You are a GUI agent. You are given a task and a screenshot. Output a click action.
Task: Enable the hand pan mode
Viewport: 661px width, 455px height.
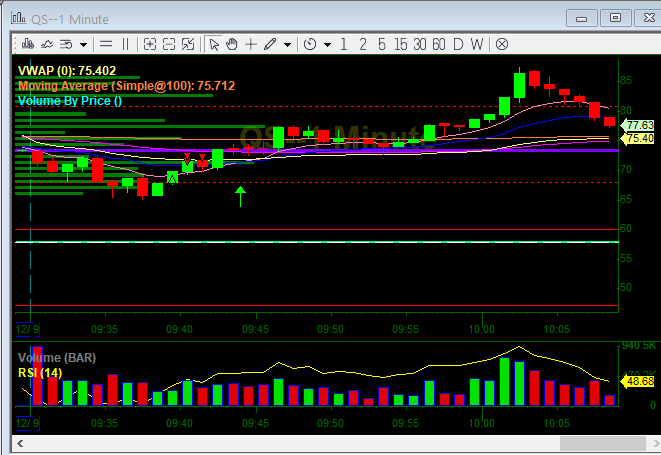pyautogui.click(x=231, y=44)
